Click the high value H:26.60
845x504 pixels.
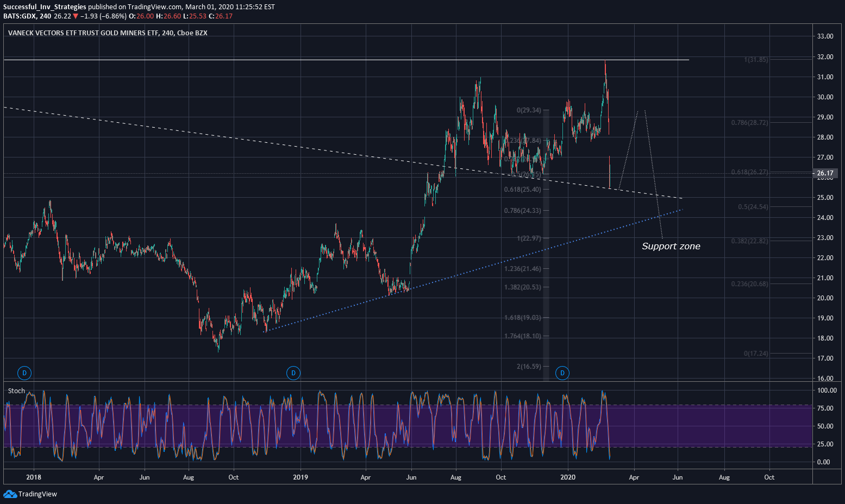[x=168, y=16]
